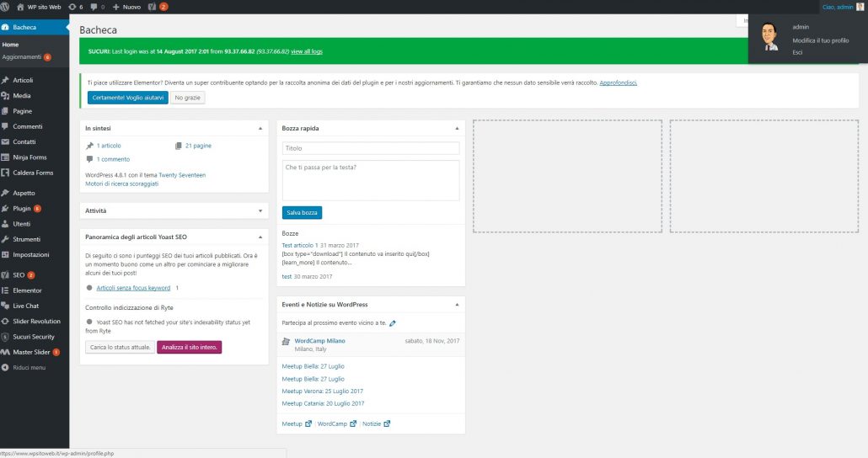Viewport: 868px width, 458px height.
Task: Click Certamente! Voglio aiutarvi button
Action: (127, 98)
